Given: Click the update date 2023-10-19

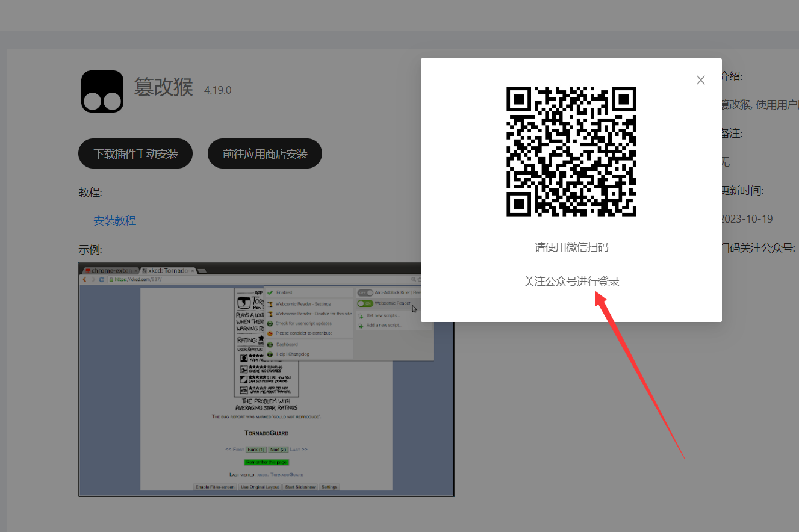Looking at the screenshot, I should [x=747, y=219].
